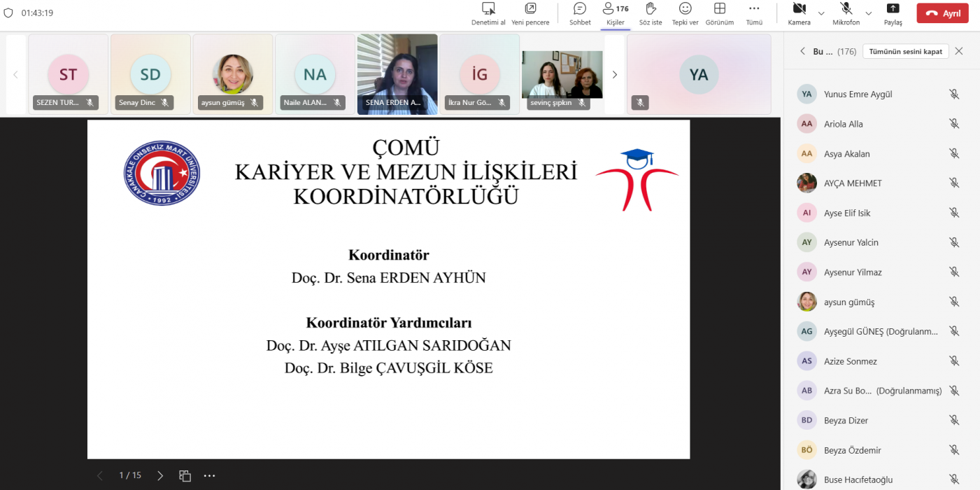980x490 pixels.
Task: Select the İkra Nur Gö... participant tile
Action: point(479,74)
